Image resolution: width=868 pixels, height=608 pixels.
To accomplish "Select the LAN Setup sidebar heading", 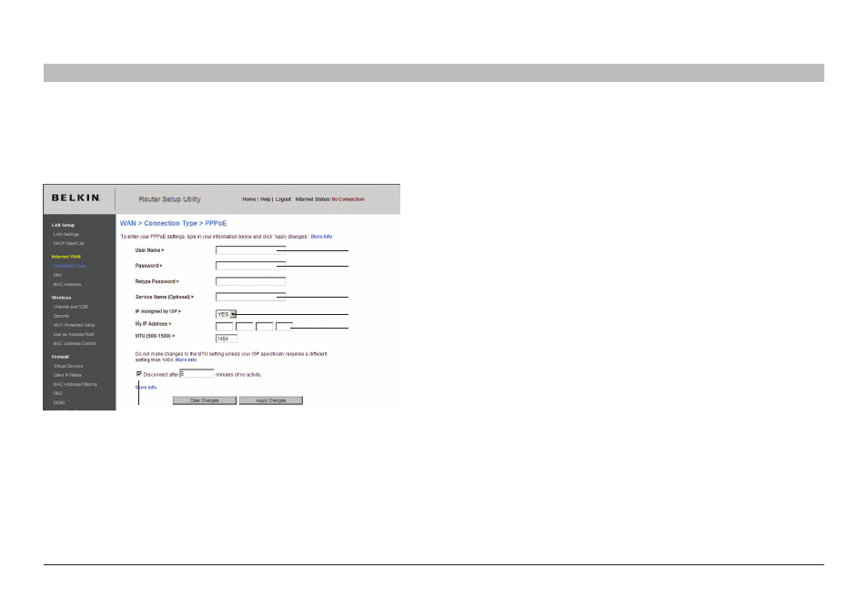I will (x=63, y=226).
